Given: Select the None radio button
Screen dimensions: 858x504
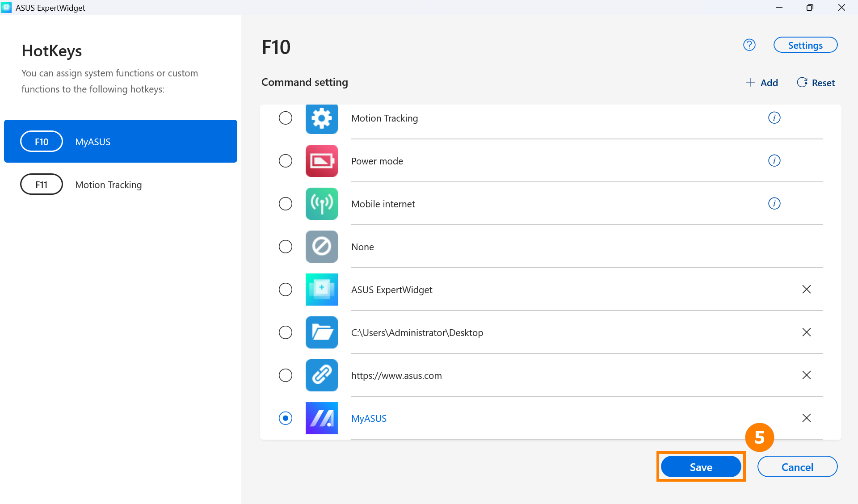Looking at the screenshot, I should tap(286, 247).
